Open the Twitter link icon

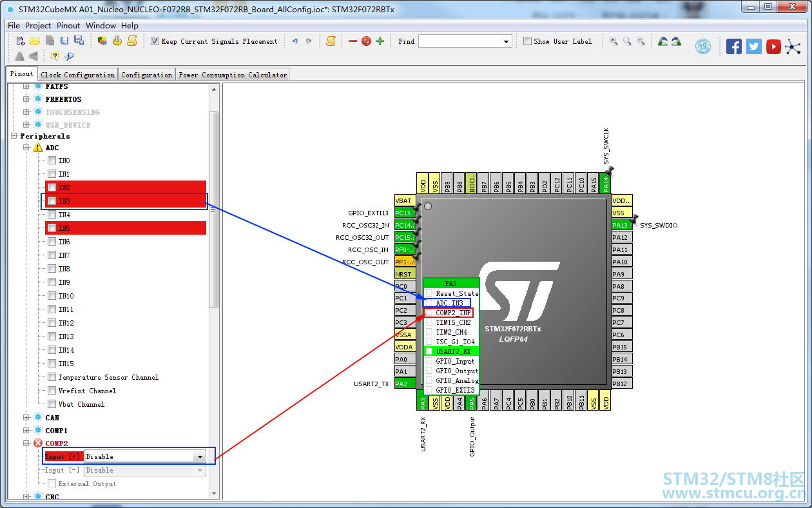click(x=753, y=46)
